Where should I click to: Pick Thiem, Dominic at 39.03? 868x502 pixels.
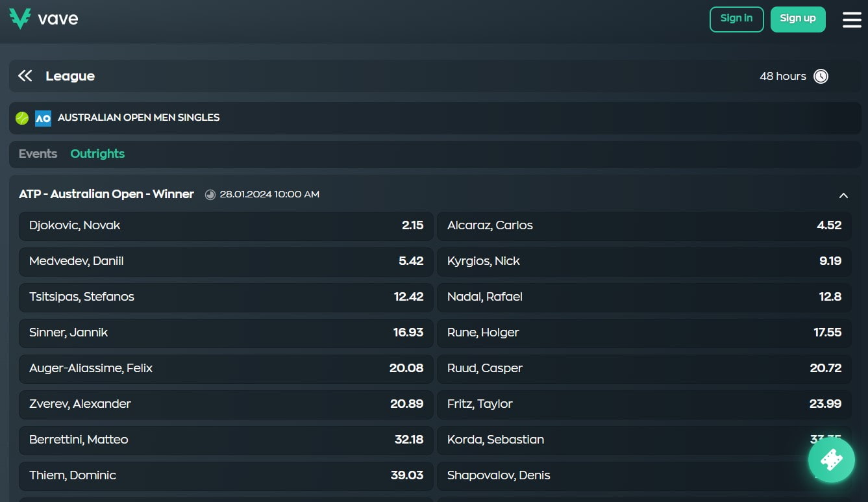pos(226,475)
